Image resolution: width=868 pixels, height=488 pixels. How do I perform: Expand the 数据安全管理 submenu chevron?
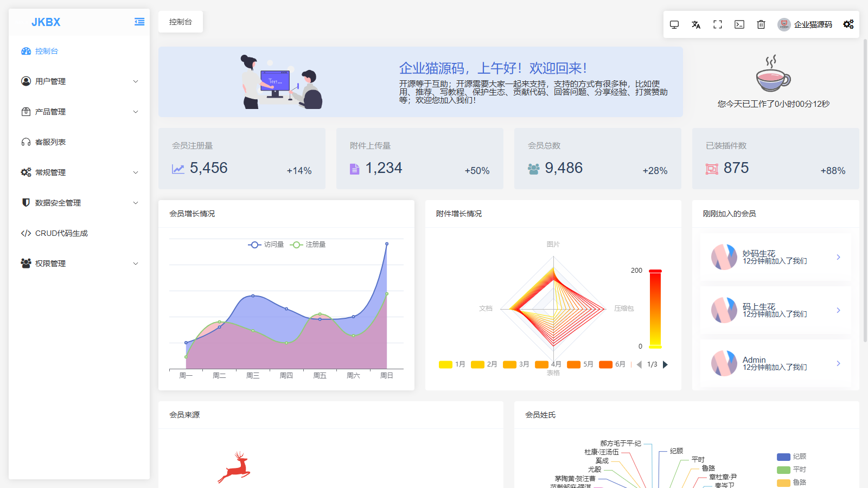pos(136,203)
